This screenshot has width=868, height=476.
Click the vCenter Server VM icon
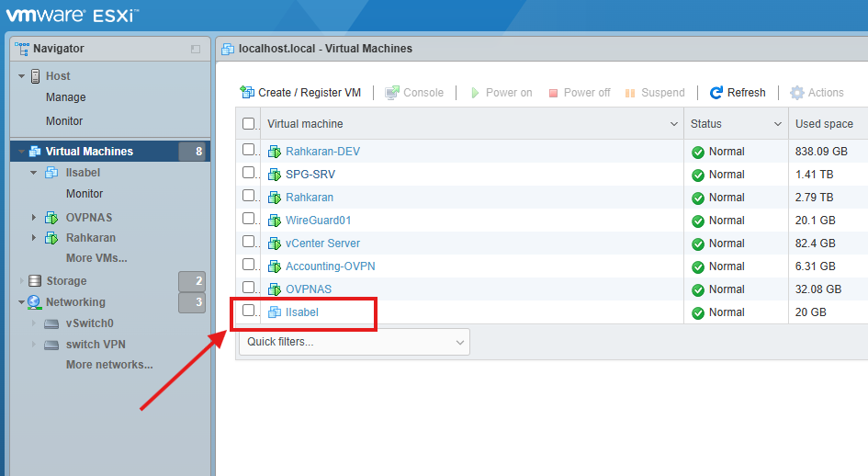[275, 244]
